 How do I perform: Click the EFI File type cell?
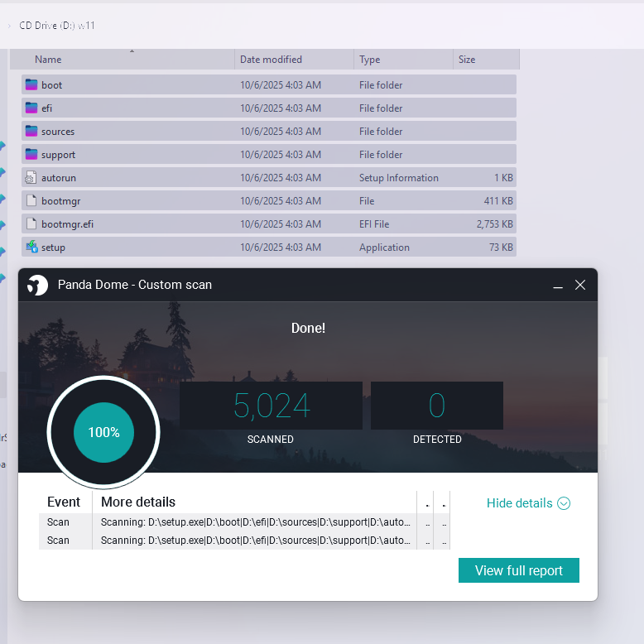click(x=374, y=223)
